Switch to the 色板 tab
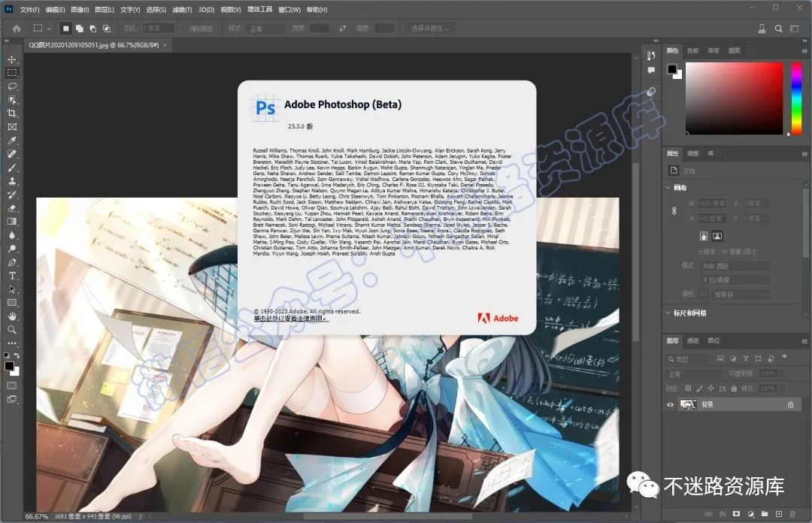 coord(693,50)
